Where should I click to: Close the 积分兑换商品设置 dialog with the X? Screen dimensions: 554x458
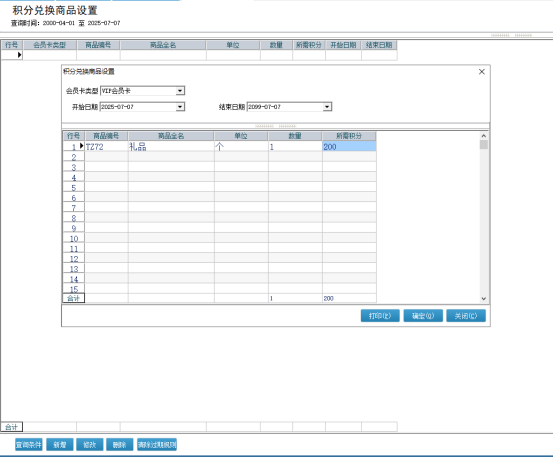(x=482, y=72)
